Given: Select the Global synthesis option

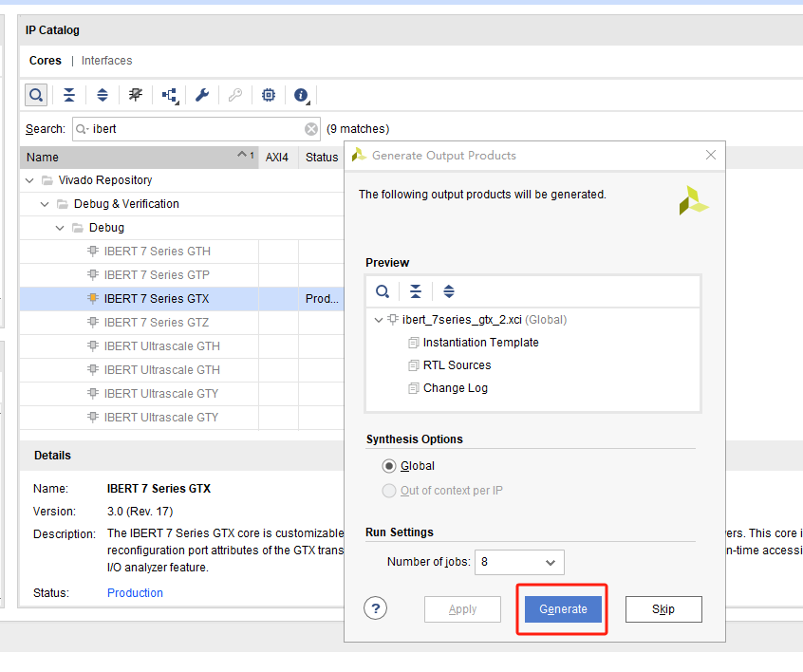Looking at the screenshot, I should coord(389,466).
